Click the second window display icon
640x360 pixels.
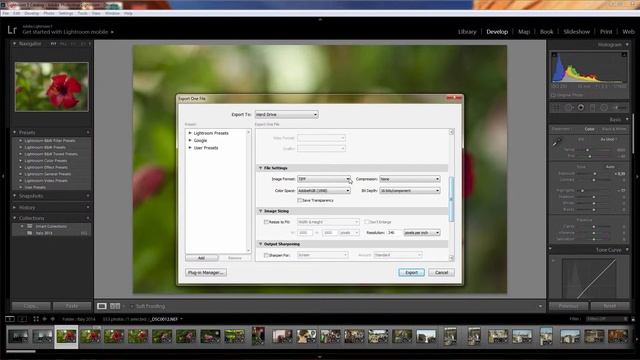pyautogui.click(x=22, y=319)
